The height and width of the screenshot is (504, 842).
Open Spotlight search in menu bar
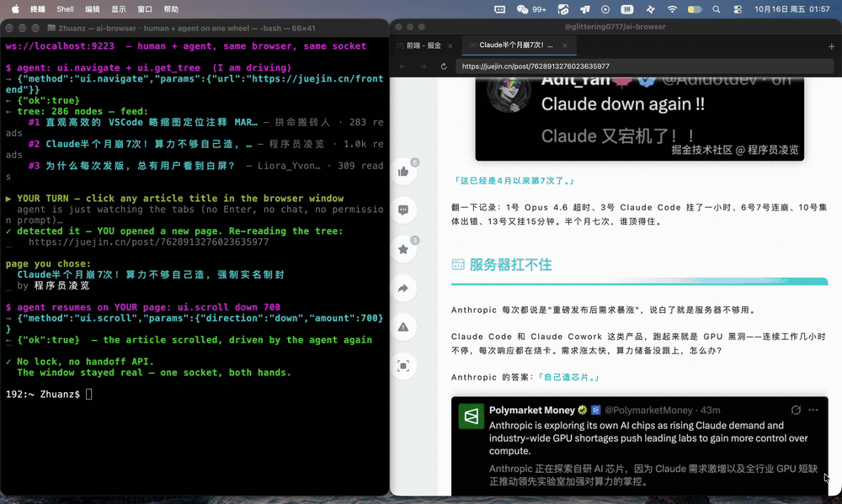(x=717, y=8)
